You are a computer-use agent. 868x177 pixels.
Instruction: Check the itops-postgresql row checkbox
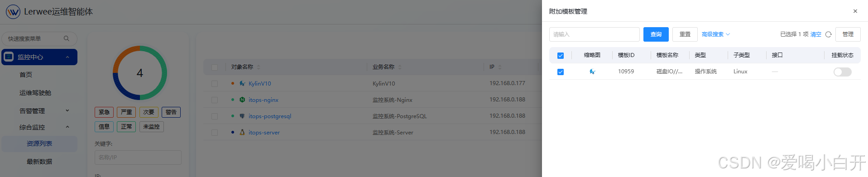(215, 116)
